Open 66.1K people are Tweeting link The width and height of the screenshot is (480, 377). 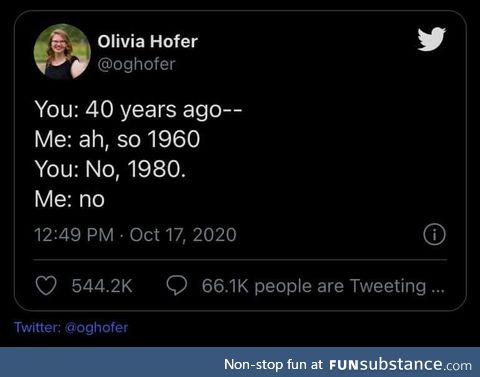tap(323, 286)
